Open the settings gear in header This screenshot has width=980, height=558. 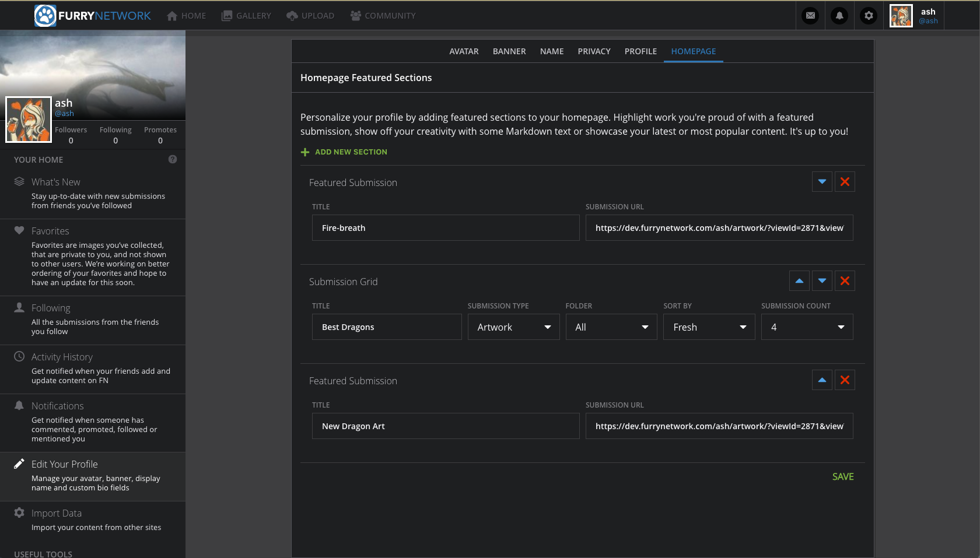[x=869, y=16]
